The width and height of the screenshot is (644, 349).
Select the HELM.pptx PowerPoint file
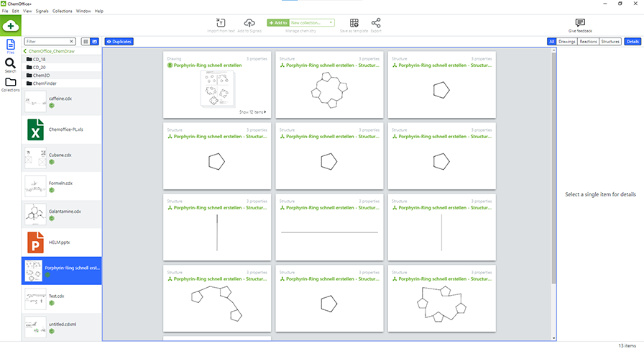62,243
